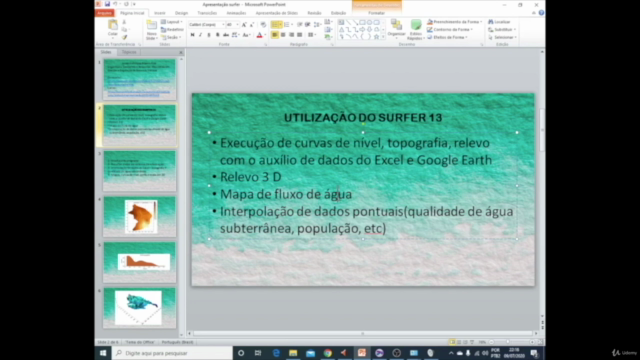
Task: Select slide 4 thumbnail with orange map
Action: click(x=140, y=216)
